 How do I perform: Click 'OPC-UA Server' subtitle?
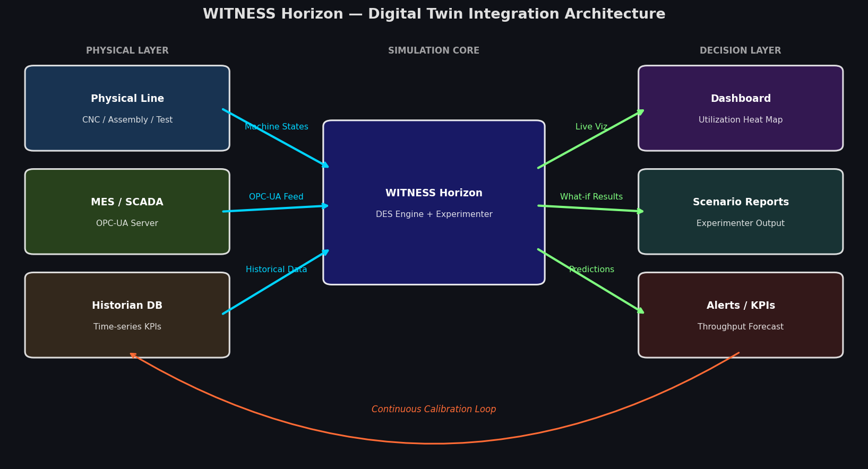pyautogui.click(x=127, y=223)
